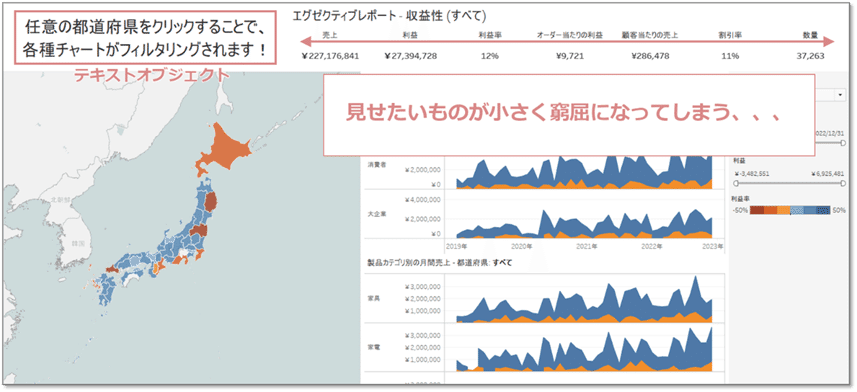This screenshot has height=392, width=857.
Task: Click the オーダー当たりの利益 ¥9,721 value
Action: pos(570,56)
